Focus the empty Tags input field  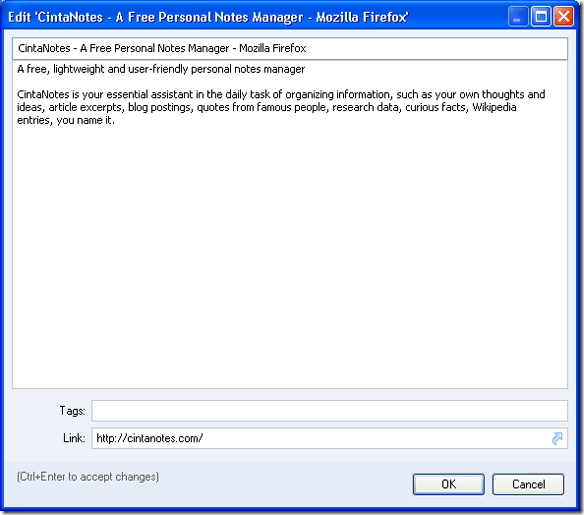(x=329, y=411)
